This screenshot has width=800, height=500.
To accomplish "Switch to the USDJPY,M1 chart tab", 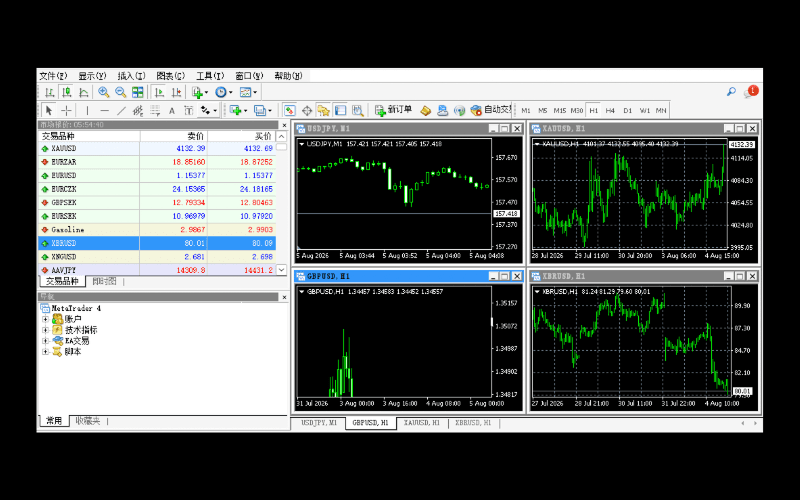I will coord(319,423).
